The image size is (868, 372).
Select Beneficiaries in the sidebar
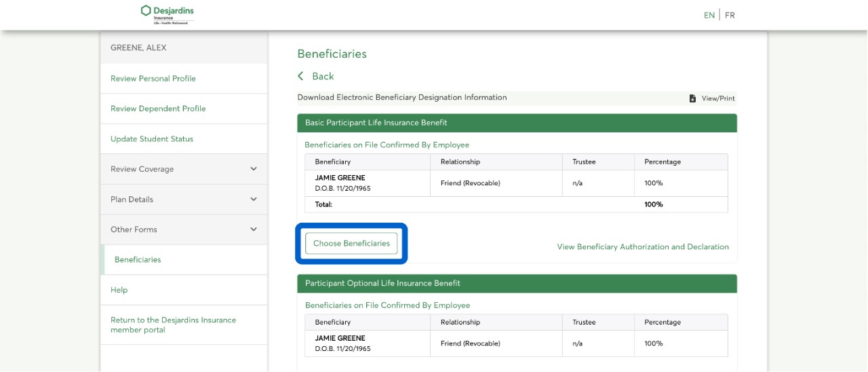[x=138, y=260]
